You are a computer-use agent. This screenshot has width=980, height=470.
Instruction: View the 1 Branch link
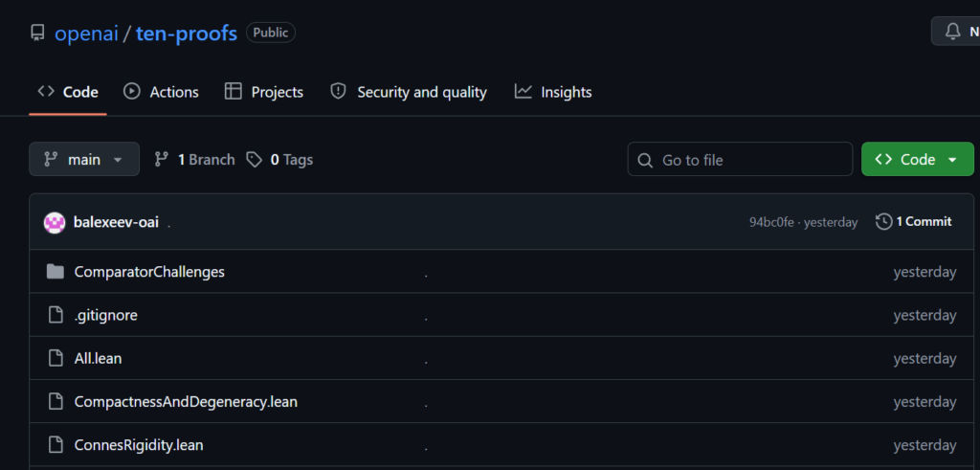coord(194,159)
